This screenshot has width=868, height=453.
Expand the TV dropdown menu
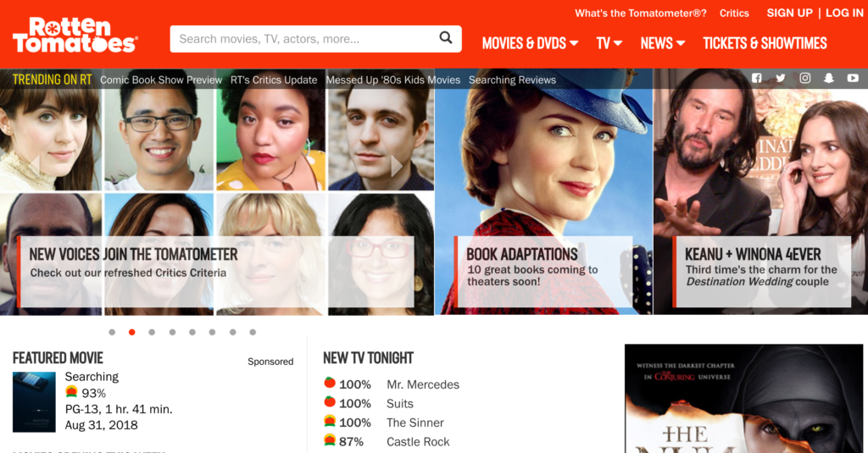pyautogui.click(x=609, y=43)
